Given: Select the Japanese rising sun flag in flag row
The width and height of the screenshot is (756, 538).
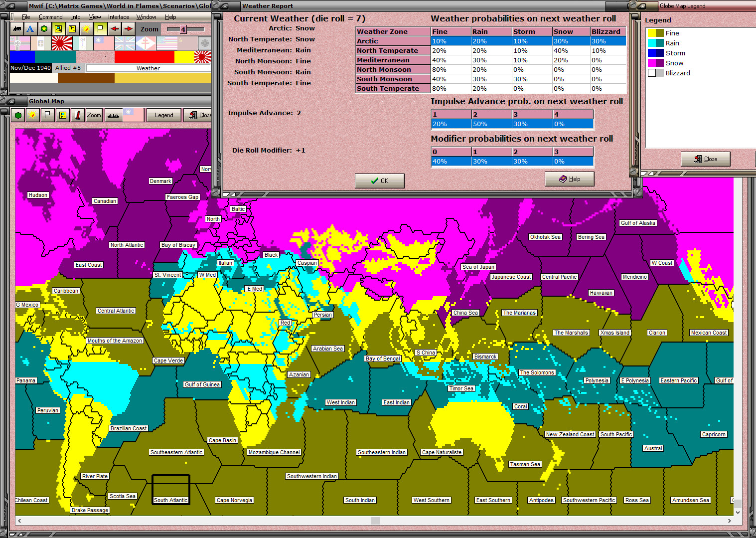Looking at the screenshot, I should (62, 43).
